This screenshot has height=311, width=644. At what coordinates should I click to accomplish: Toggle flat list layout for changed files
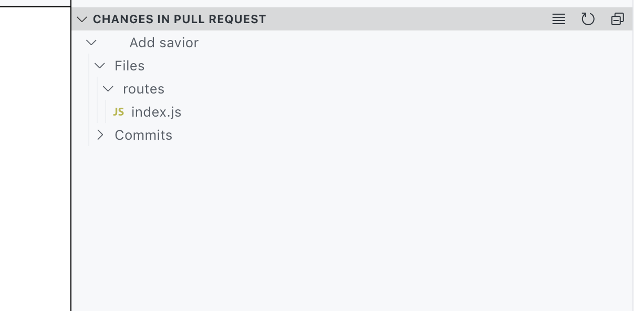tap(558, 19)
